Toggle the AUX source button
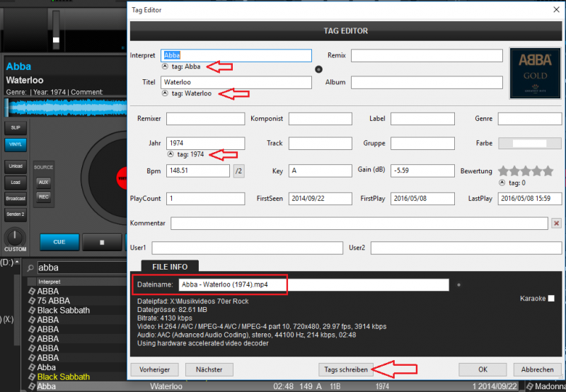This screenshot has height=392, width=566. [44, 182]
